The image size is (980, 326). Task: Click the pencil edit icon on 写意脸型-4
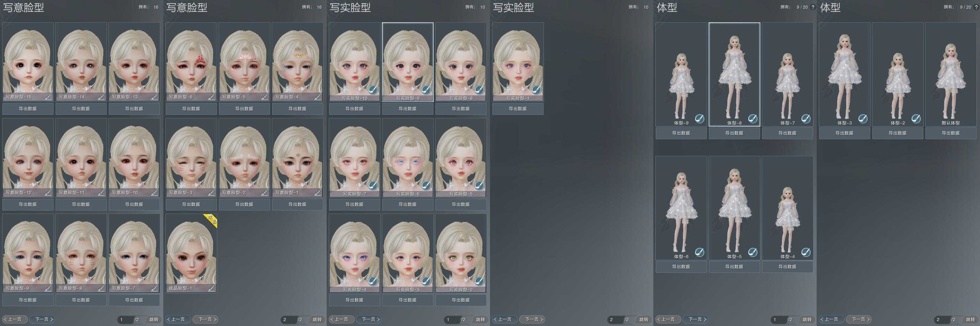[x=318, y=97]
